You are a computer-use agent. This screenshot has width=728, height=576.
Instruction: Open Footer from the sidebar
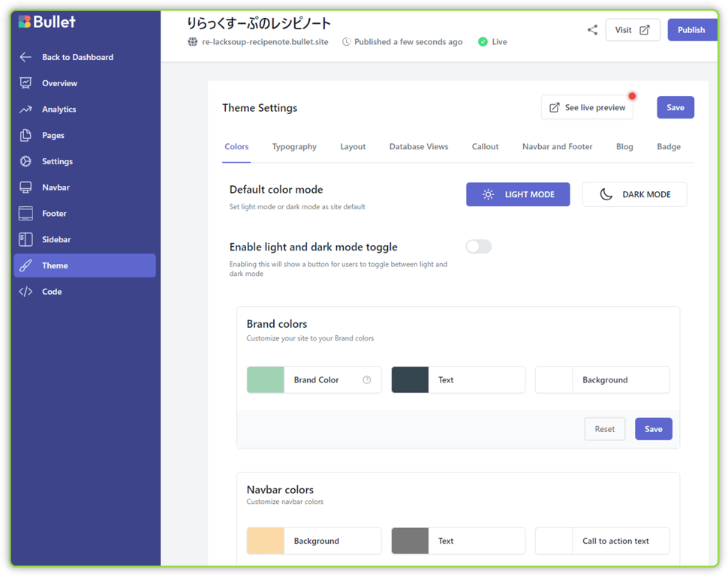(85, 214)
